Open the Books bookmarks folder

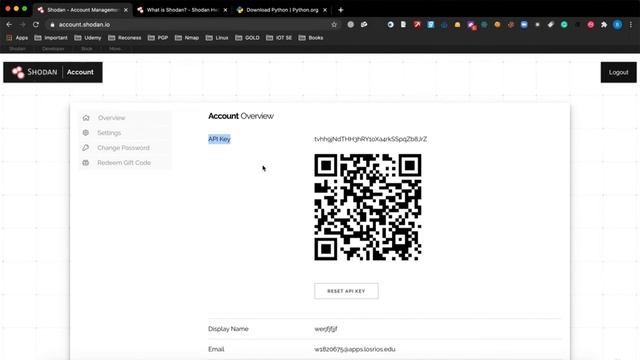point(311,38)
